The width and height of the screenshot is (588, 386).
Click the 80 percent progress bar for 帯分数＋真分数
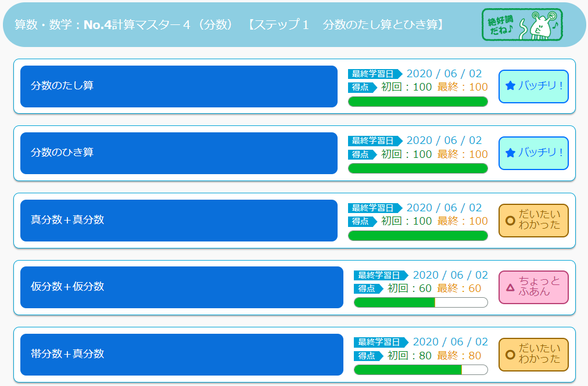pyautogui.click(x=421, y=370)
